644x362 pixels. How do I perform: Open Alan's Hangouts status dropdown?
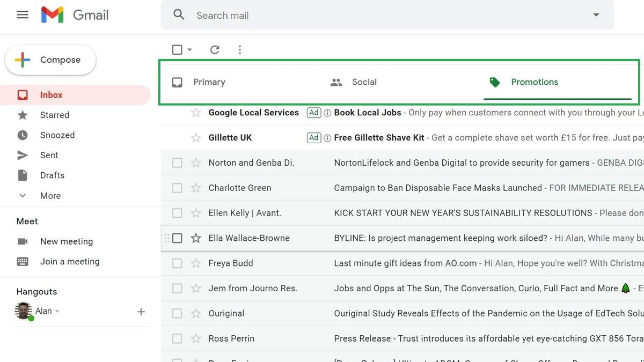coord(57,311)
